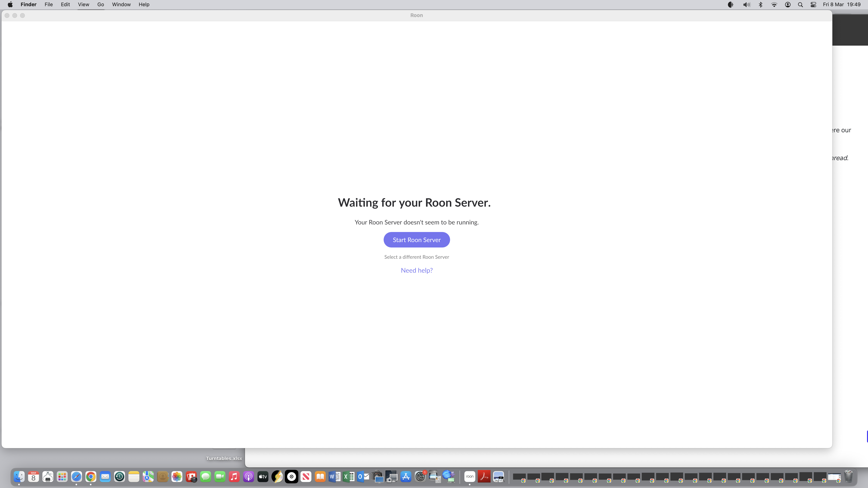Click the Roon icon in the Dock

(x=470, y=477)
